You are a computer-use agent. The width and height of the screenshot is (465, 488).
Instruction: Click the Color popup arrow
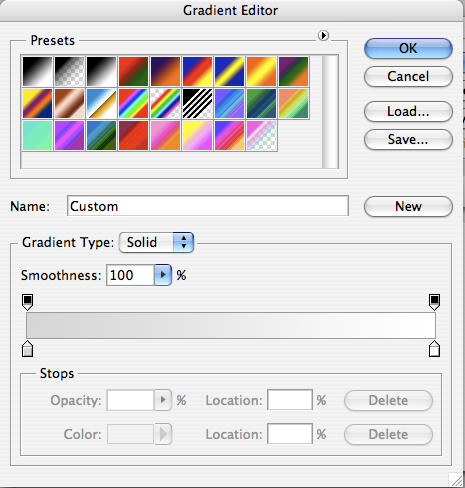coord(163,434)
